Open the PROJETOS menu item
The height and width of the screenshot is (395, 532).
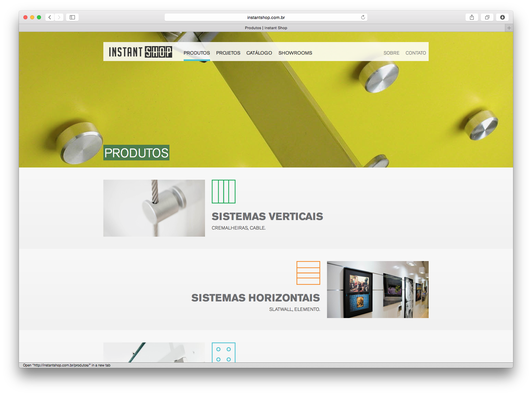[228, 53]
